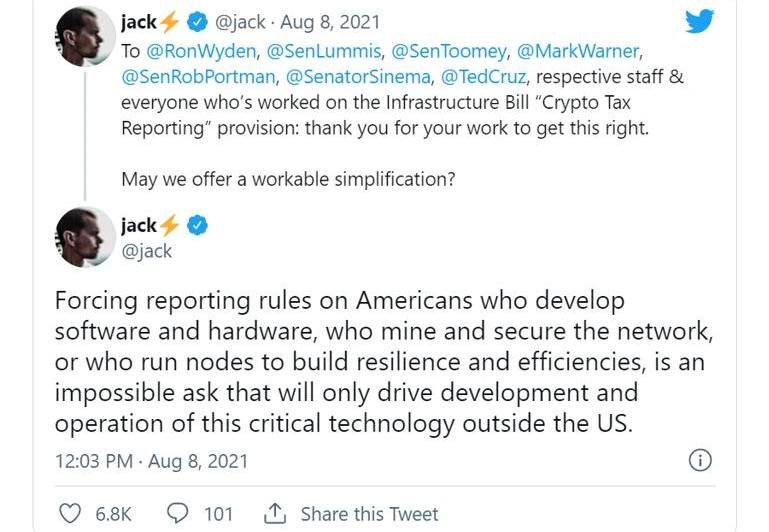The image size is (769, 532).
Task: Click the @TedCruz mention
Action: tap(483, 77)
